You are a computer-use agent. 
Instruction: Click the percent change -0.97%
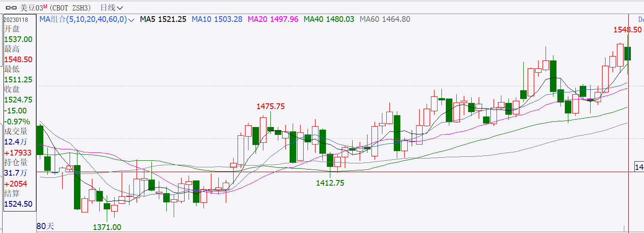coord(17,121)
